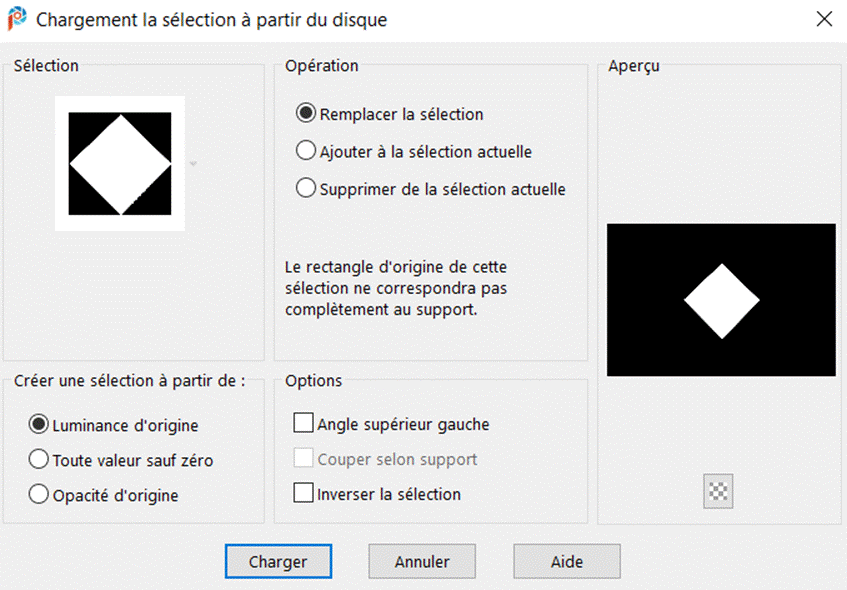Viewport: 847px width, 590px height.
Task: Close the Chargement la sélection dialog
Action: pyautogui.click(x=824, y=19)
